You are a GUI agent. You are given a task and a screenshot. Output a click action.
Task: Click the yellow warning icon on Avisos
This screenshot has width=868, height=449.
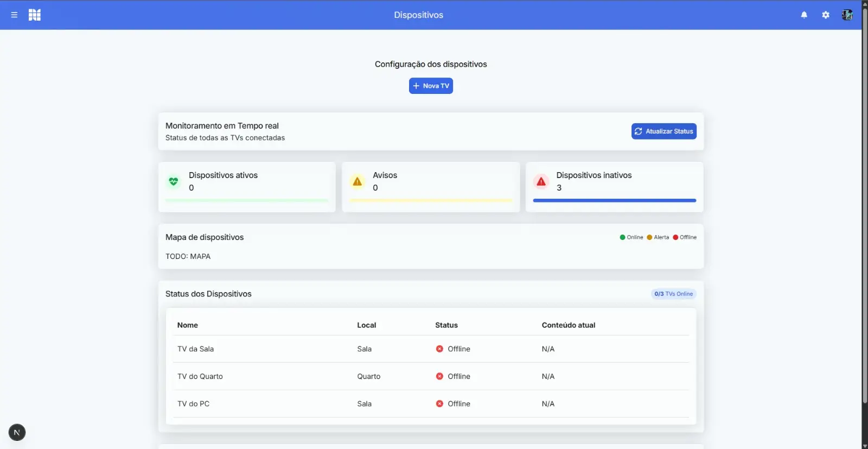click(x=358, y=181)
